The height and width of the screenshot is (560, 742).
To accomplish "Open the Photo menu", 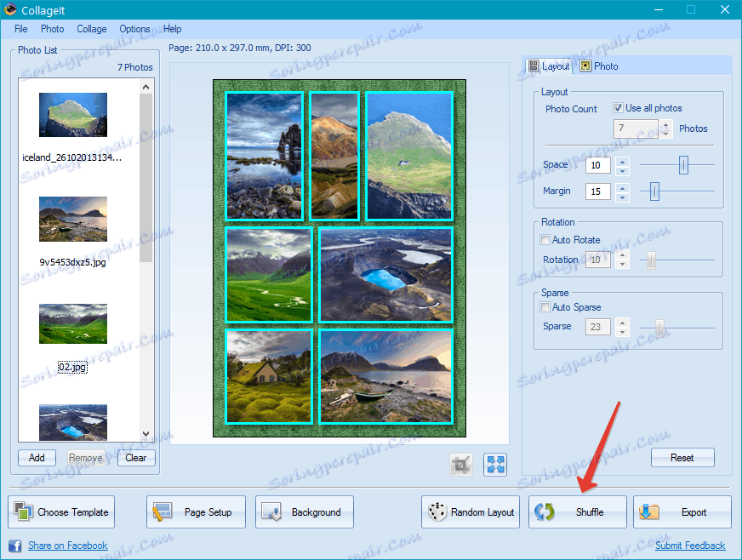I will 53,29.
